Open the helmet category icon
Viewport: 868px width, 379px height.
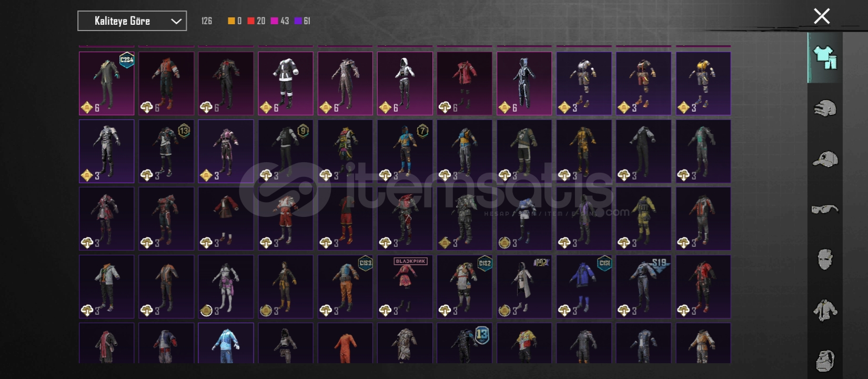pos(825,108)
